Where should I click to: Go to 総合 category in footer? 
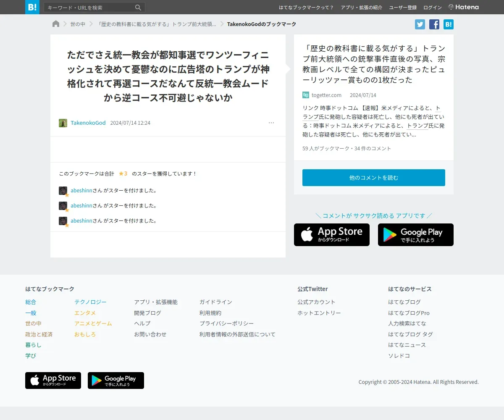(x=31, y=302)
